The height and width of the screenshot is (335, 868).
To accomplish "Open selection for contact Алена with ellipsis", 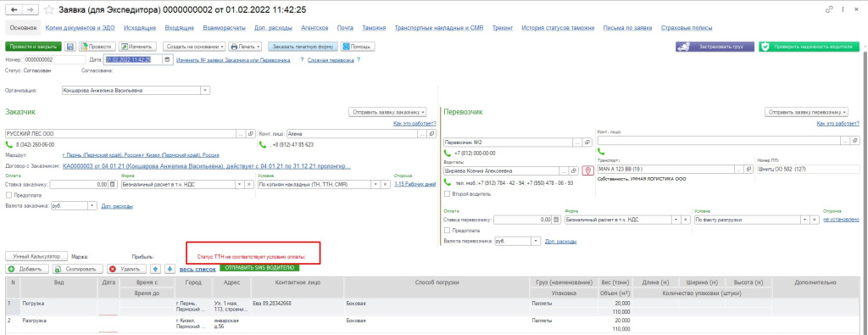I will [x=423, y=133].
